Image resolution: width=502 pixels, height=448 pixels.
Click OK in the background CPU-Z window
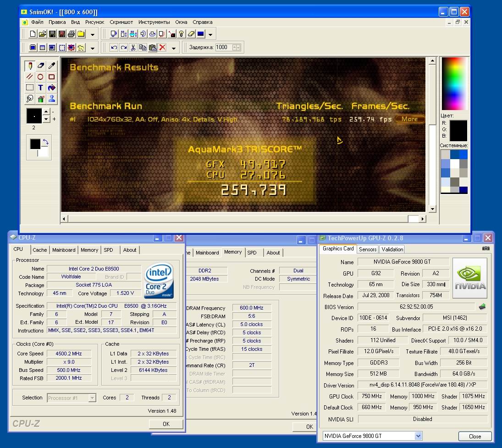(304, 426)
